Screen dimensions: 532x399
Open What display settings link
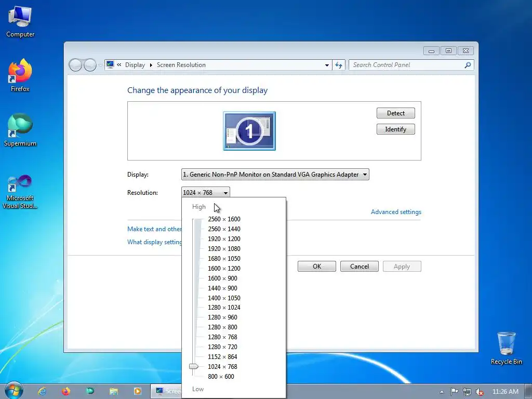click(154, 242)
